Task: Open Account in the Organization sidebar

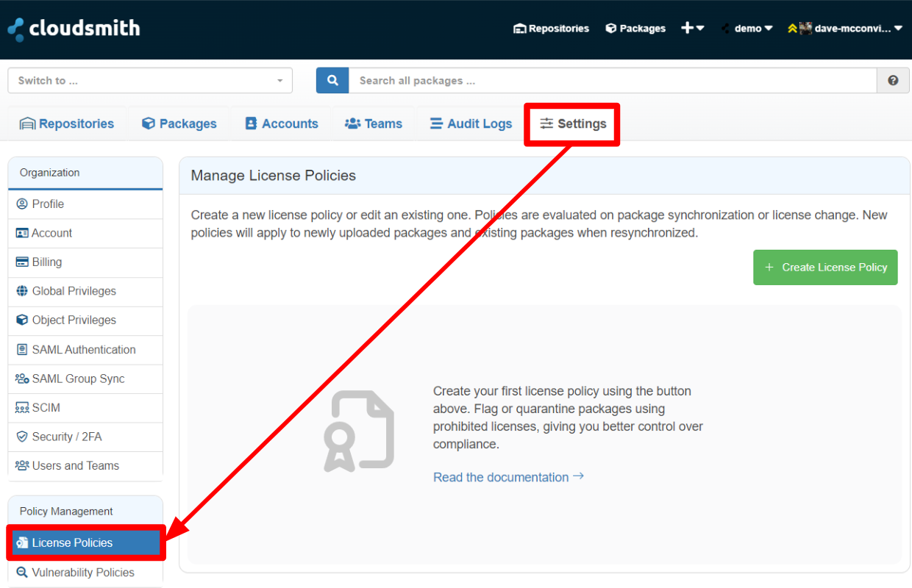Action: coord(85,233)
